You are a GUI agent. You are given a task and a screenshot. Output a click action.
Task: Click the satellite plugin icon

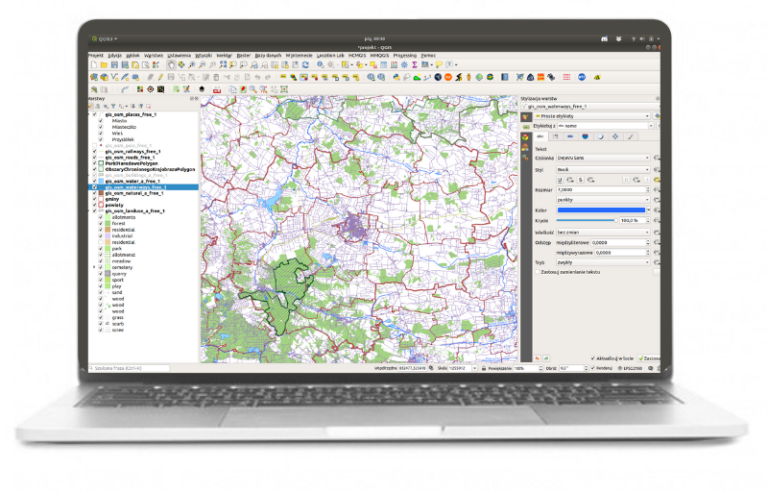click(552, 77)
